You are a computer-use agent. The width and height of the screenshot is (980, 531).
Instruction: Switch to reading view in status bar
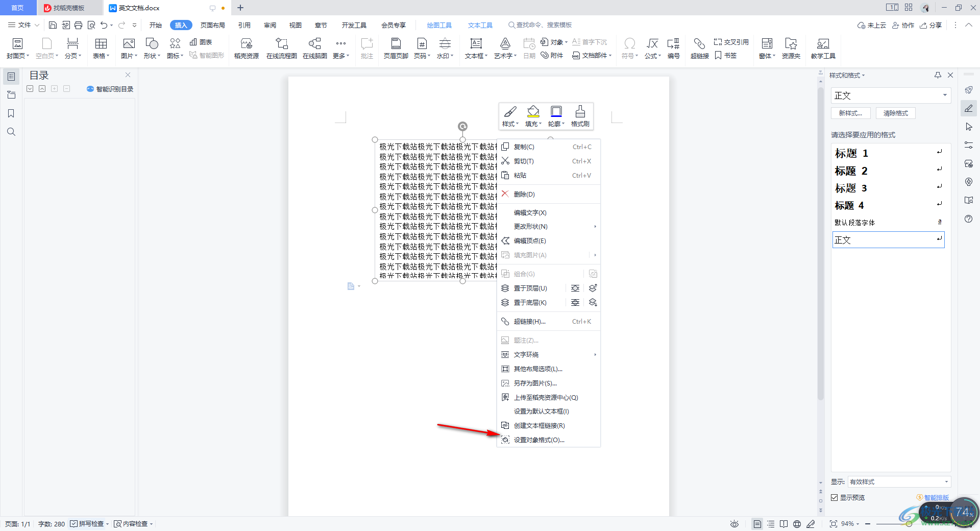click(784, 524)
